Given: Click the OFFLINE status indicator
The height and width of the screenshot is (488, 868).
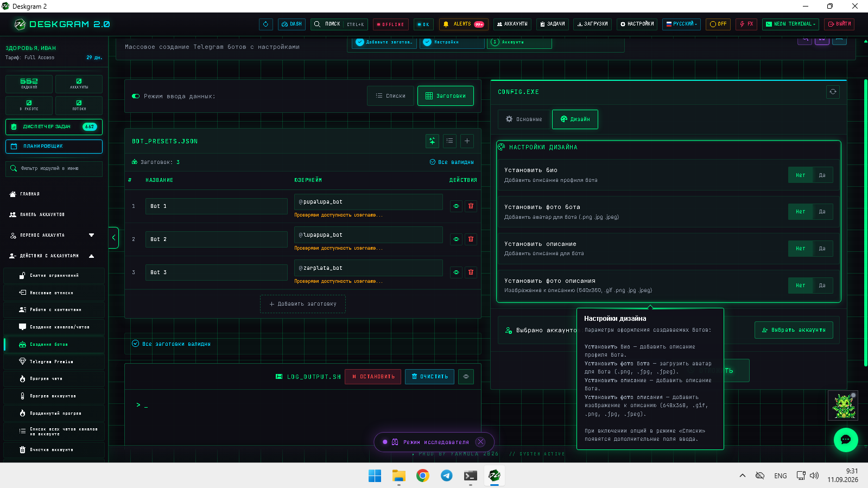Looking at the screenshot, I should click(x=391, y=24).
